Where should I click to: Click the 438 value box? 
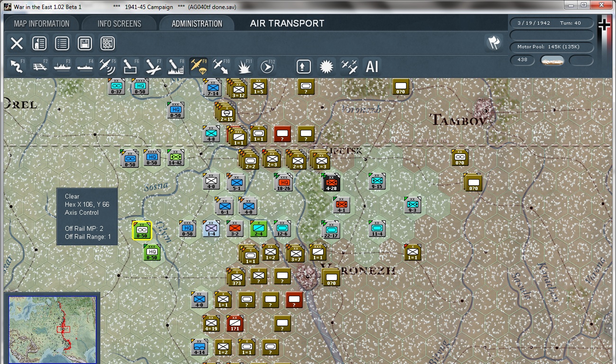tap(523, 60)
